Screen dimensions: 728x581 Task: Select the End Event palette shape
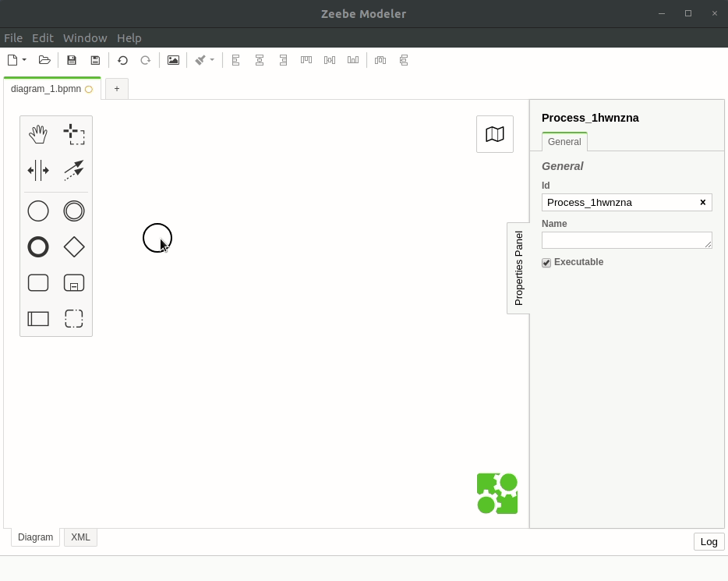click(38, 246)
